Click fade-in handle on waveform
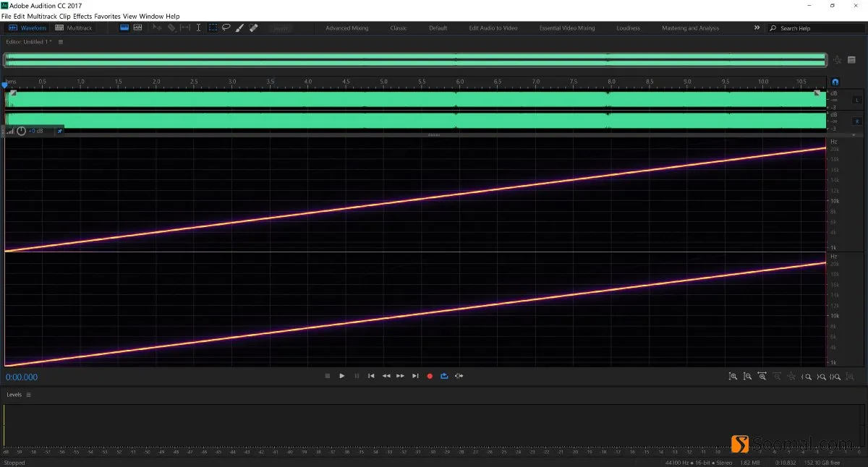Viewport: 868px width, 467px height. pos(12,93)
